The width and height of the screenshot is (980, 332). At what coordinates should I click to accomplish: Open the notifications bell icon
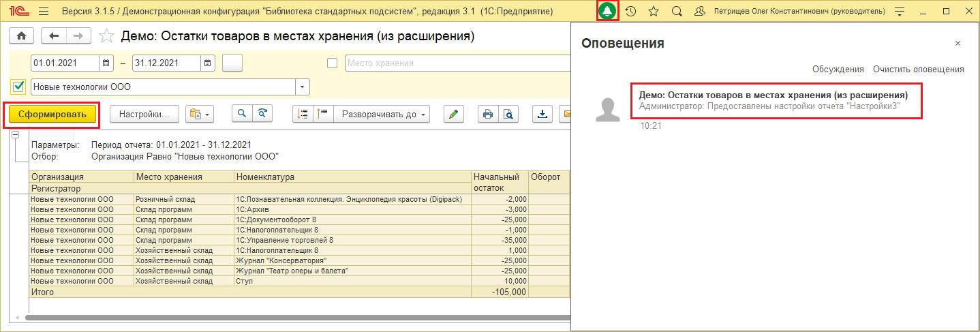607,12
